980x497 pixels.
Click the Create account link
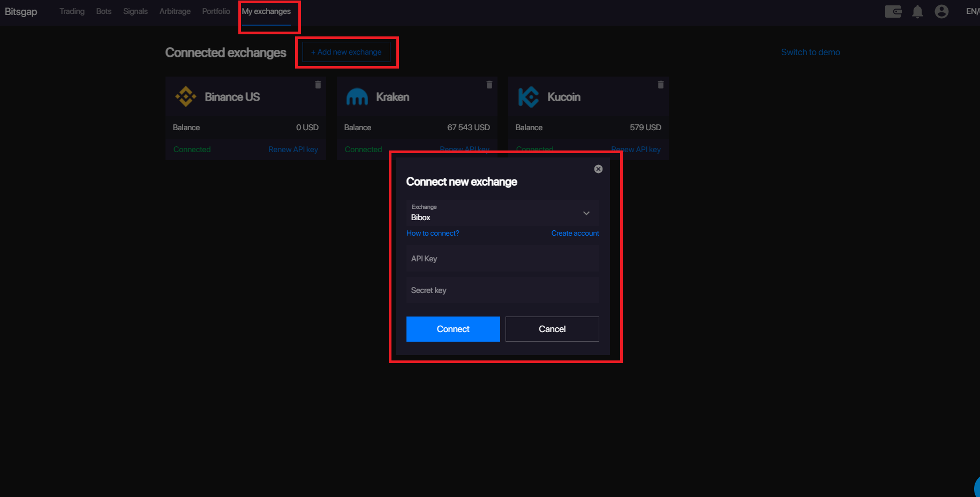tap(575, 233)
